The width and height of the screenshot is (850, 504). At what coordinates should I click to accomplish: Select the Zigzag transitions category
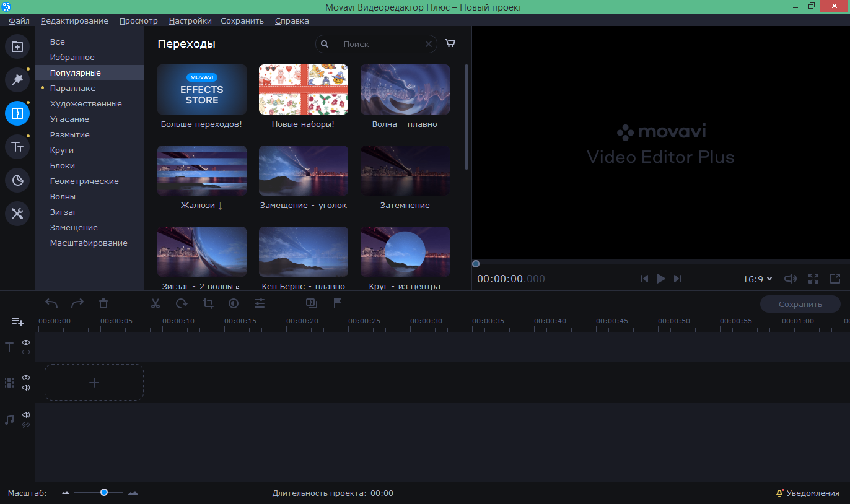[x=64, y=212]
